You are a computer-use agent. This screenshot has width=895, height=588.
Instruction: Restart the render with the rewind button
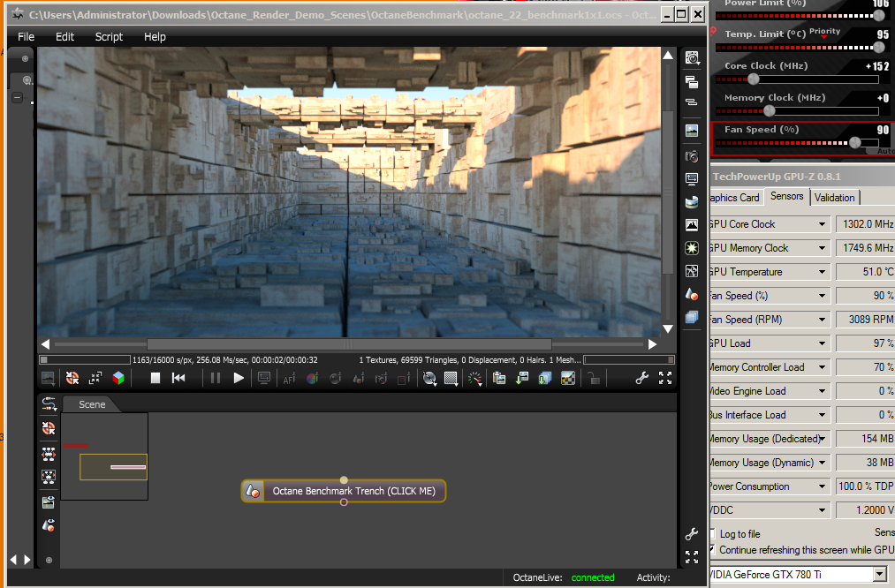[x=178, y=378]
